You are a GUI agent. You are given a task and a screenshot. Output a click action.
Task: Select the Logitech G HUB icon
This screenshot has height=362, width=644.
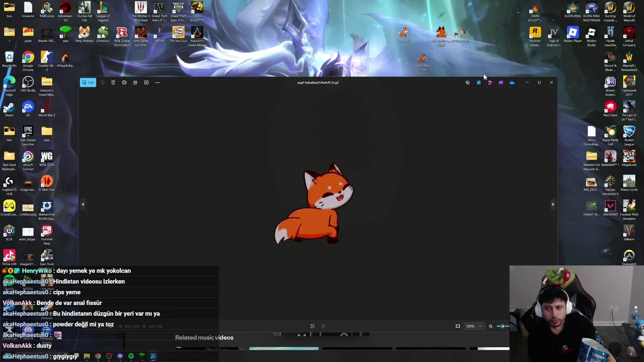9,185
